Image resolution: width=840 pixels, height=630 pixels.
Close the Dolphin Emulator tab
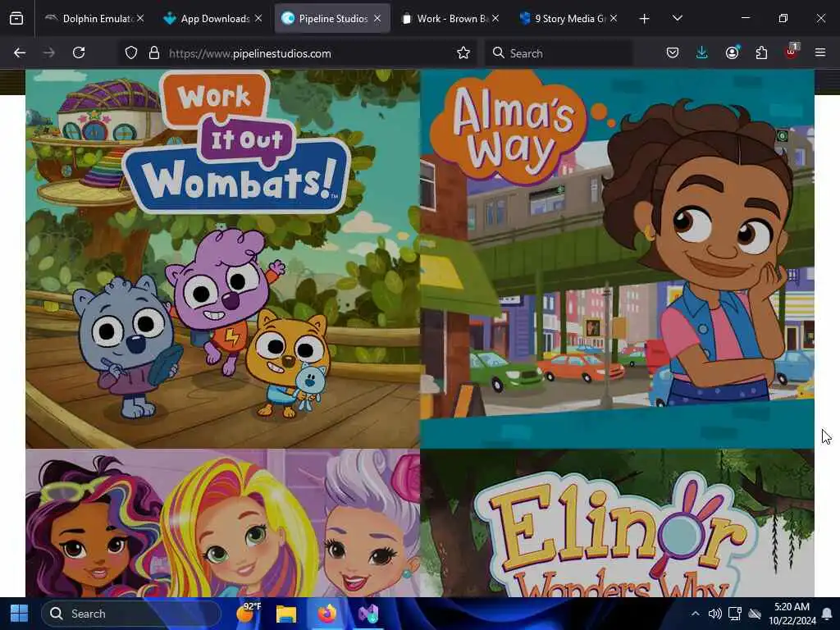coord(140,19)
